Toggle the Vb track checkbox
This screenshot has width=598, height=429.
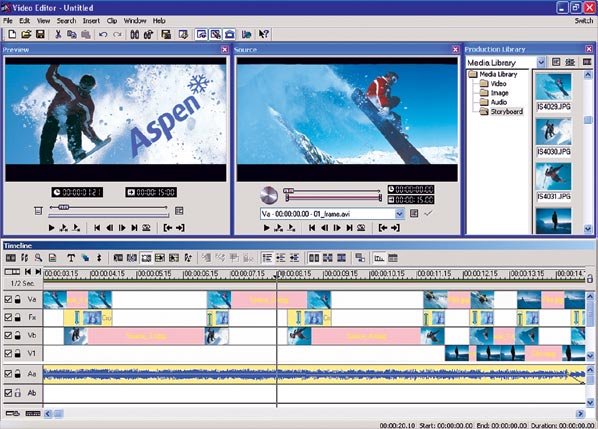pyautogui.click(x=8, y=335)
